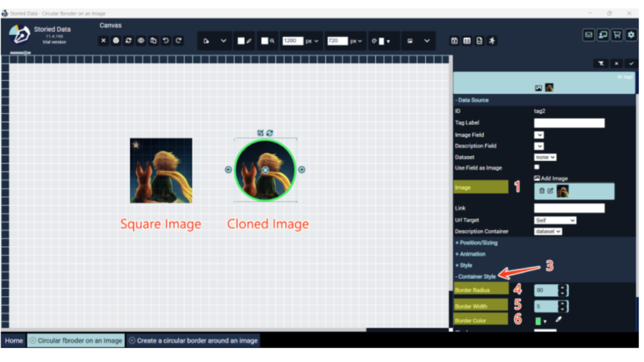Delete the image using the trash icon
Screen dimensions: 644x362
tap(541, 191)
